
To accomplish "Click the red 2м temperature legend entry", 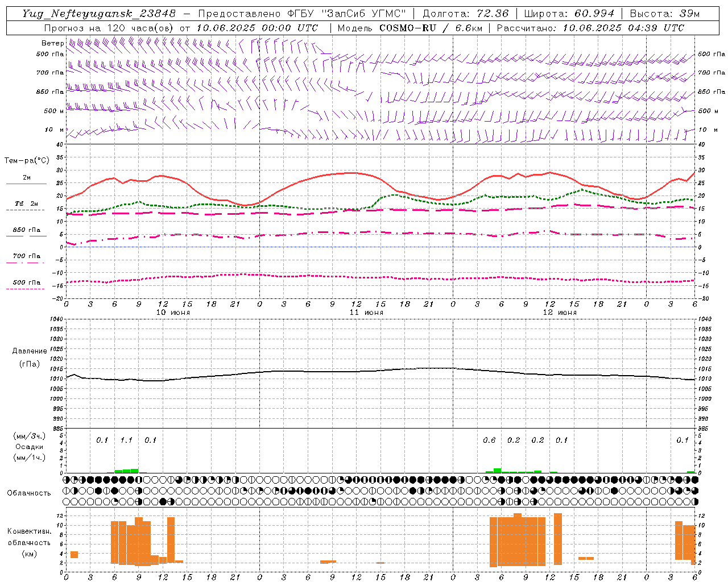I will (27, 178).
